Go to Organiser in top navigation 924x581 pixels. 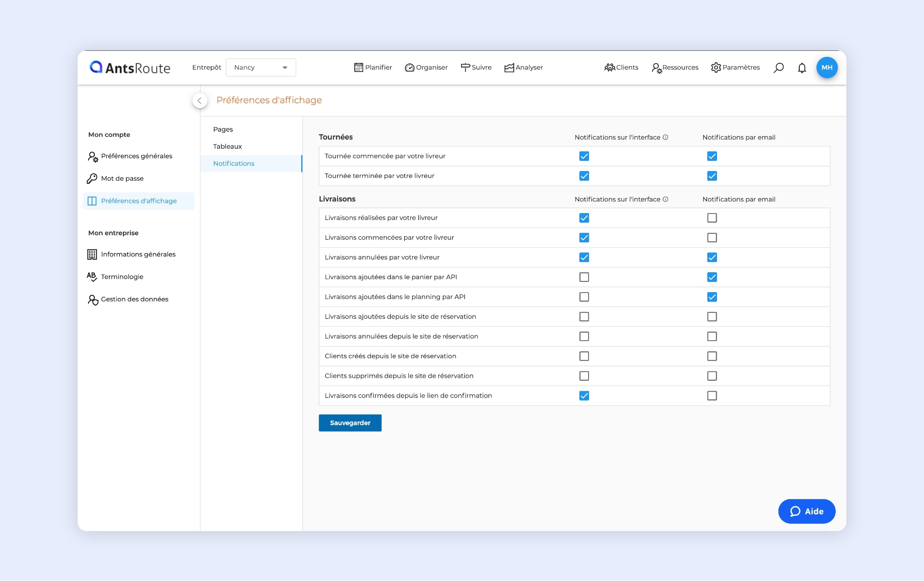426,67
